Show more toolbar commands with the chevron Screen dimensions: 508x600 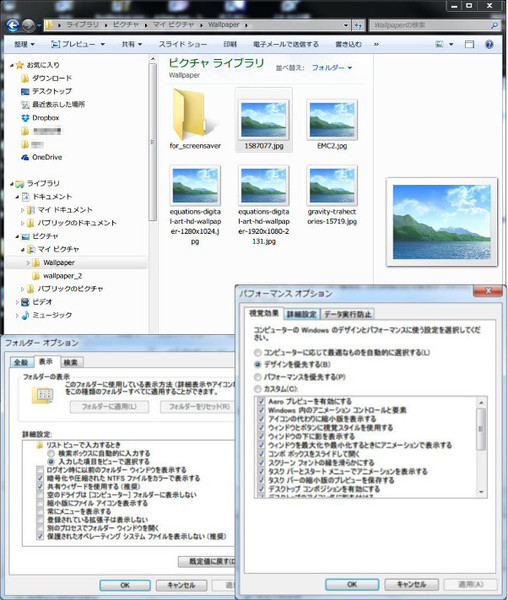(x=376, y=44)
